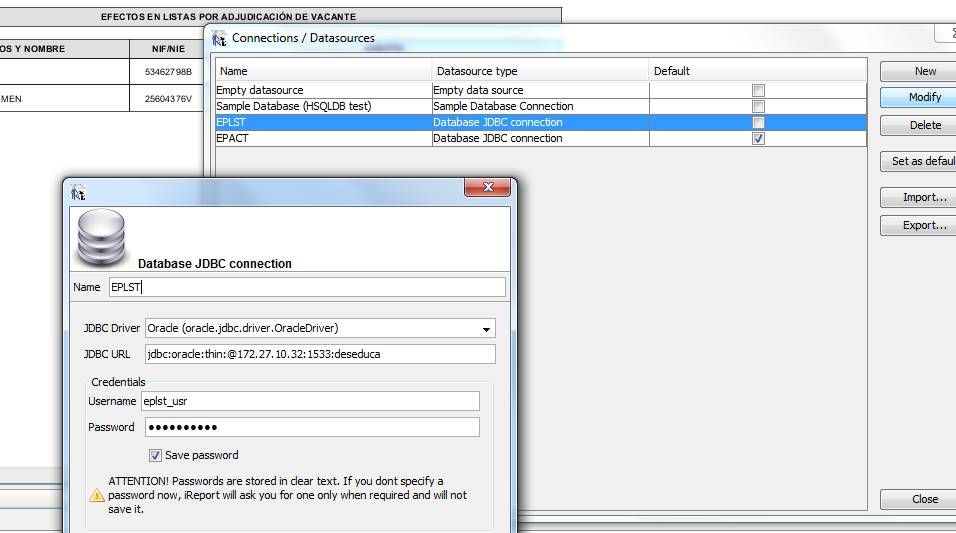Click the Datasource type column header

[540, 71]
